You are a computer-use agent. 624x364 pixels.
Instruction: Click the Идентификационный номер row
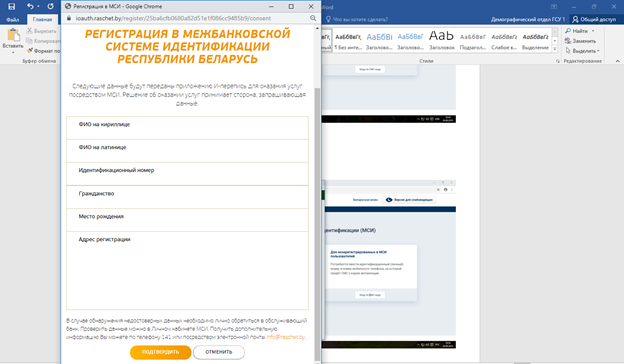pos(187,174)
